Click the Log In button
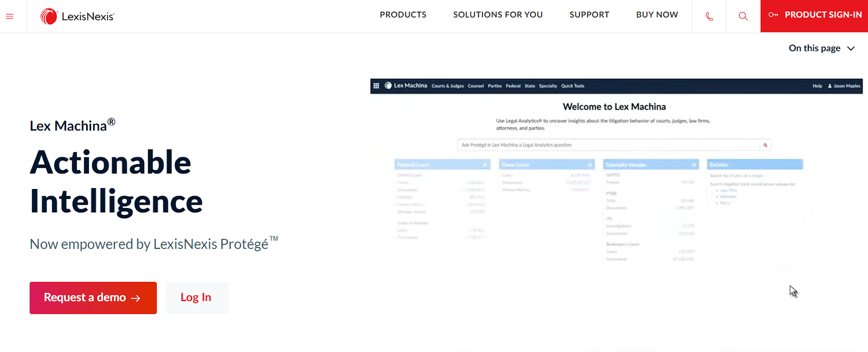Screen dimensions: 868x352 tap(197, 298)
